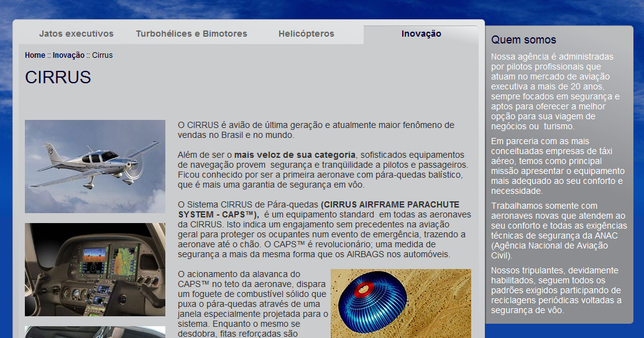Open the Cirrus airplane in-flight photo
The width and height of the screenshot is (644, 338).
(95, 167)
